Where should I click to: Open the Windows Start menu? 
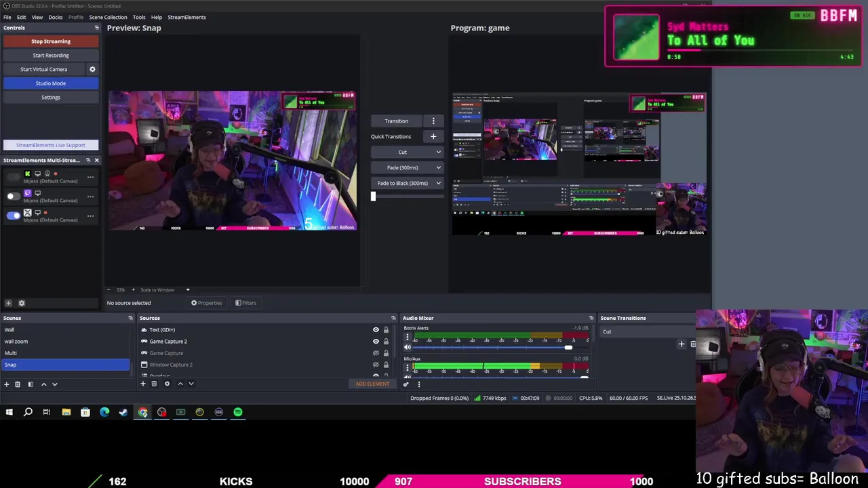pyautogui.click(x=9, y=412)
